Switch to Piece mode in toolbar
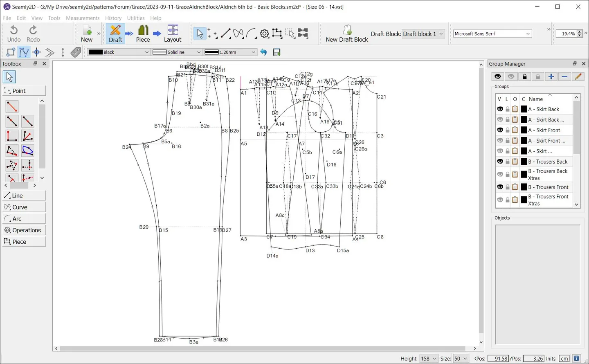The image size is (589, 364). 143,34
